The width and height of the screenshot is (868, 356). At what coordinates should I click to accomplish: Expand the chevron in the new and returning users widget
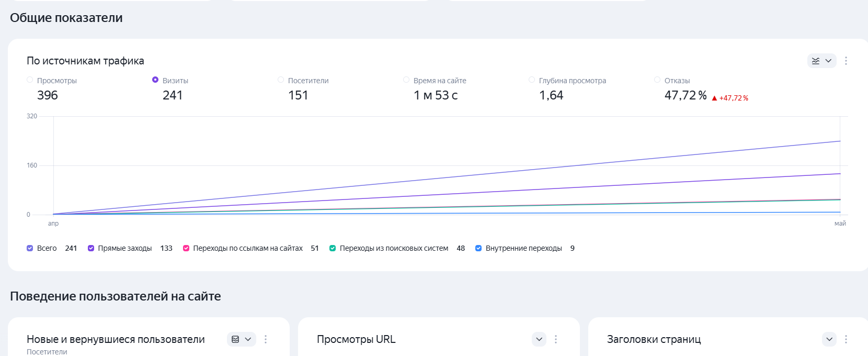coord(248,339)
